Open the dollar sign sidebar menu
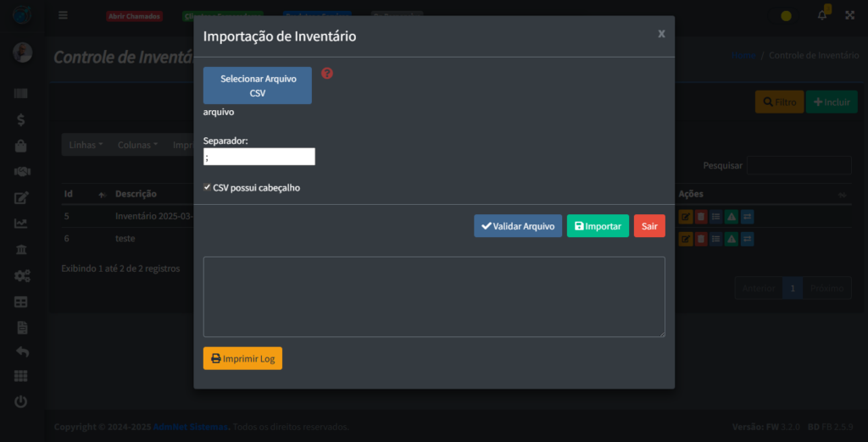Screen dimensions: 868x442 coord(21,119)
